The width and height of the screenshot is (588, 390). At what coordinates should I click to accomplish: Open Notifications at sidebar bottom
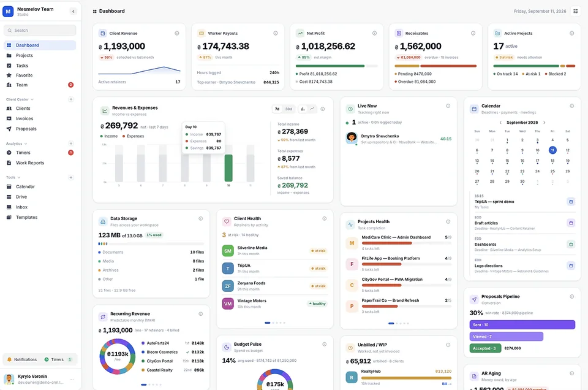[22, 359]
